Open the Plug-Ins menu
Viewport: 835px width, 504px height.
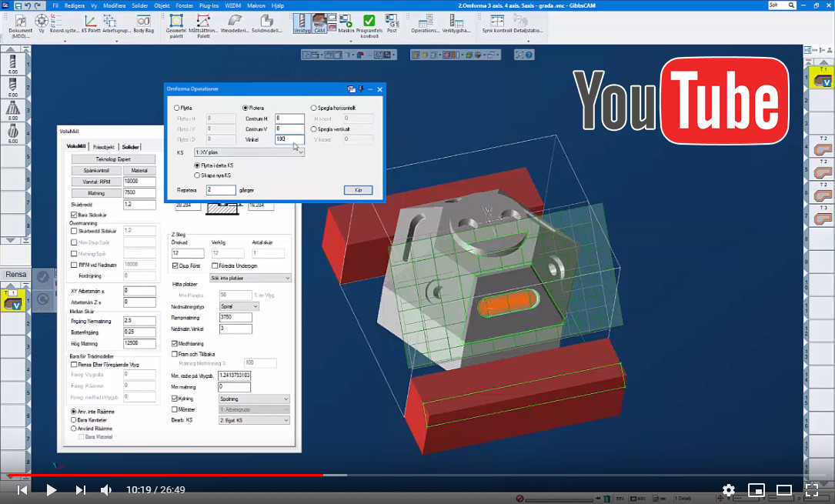(209, 6)
